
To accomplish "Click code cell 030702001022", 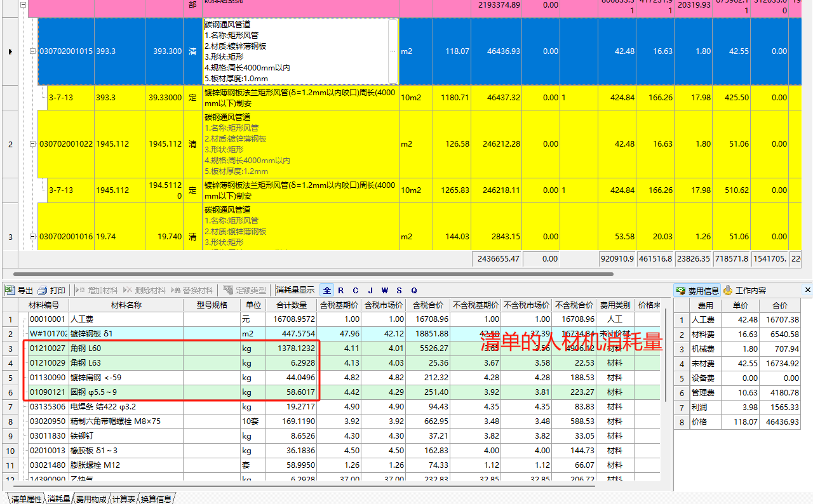I will click(x=66, y=144).
